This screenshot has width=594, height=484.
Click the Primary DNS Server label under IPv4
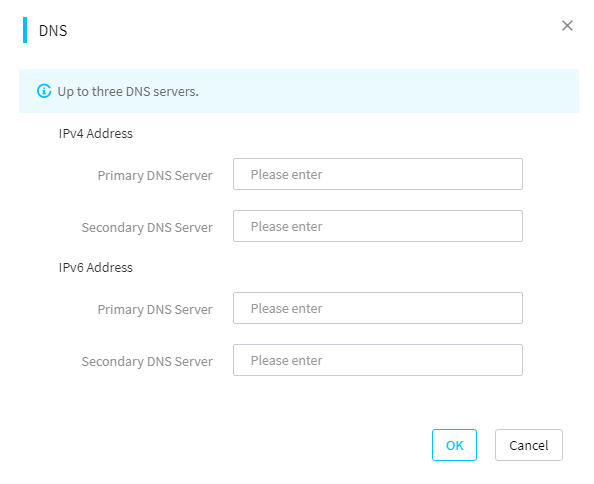point(155,176)
